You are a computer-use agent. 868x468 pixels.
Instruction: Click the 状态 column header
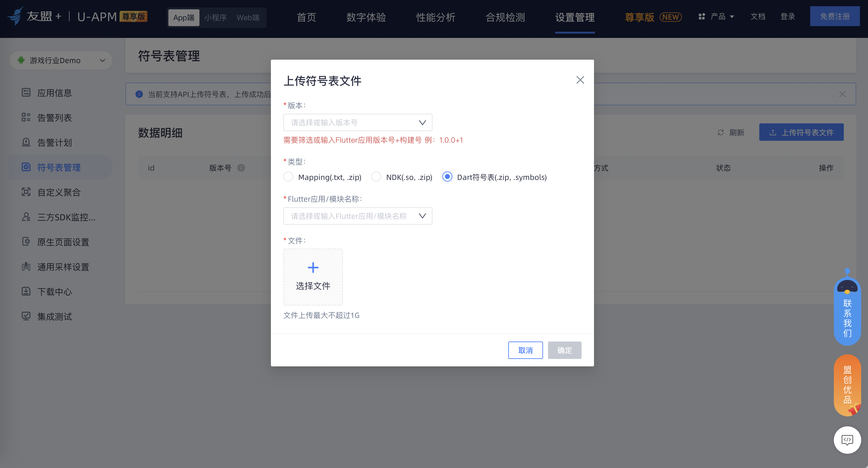pos(723,168)
